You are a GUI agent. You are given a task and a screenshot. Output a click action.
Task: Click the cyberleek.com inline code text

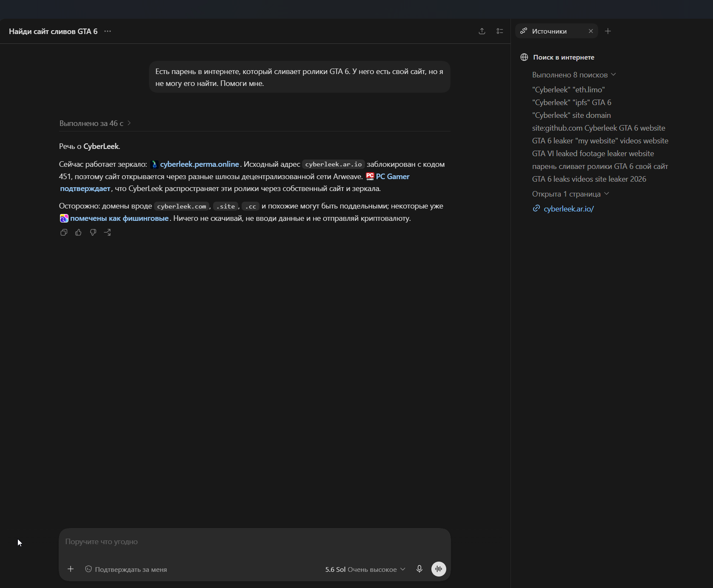click(x=182, y=206)
